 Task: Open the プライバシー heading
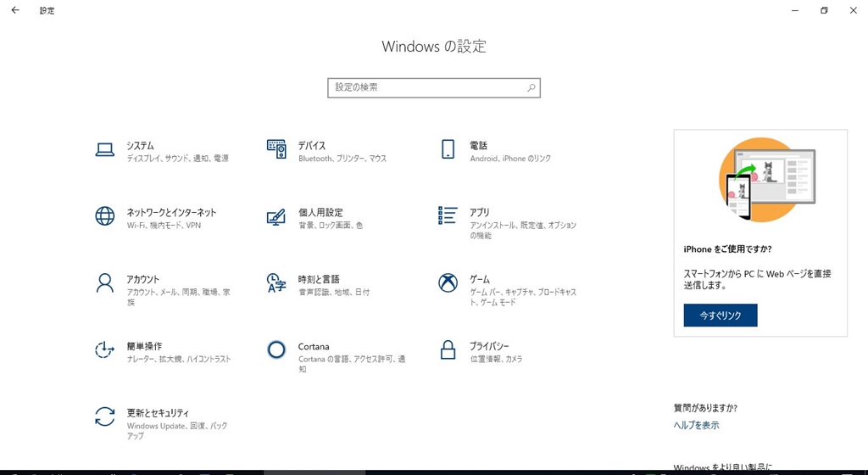tap(489, 347)
